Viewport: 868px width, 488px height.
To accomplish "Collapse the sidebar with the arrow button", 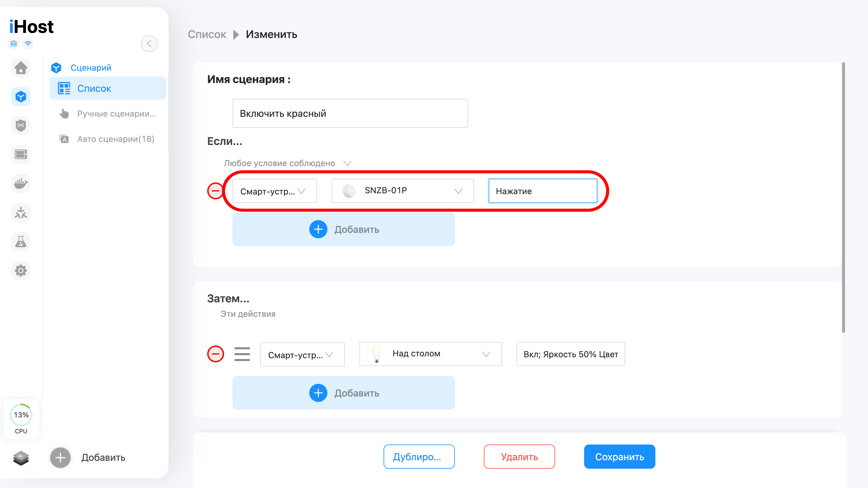I will click(149, 43).
